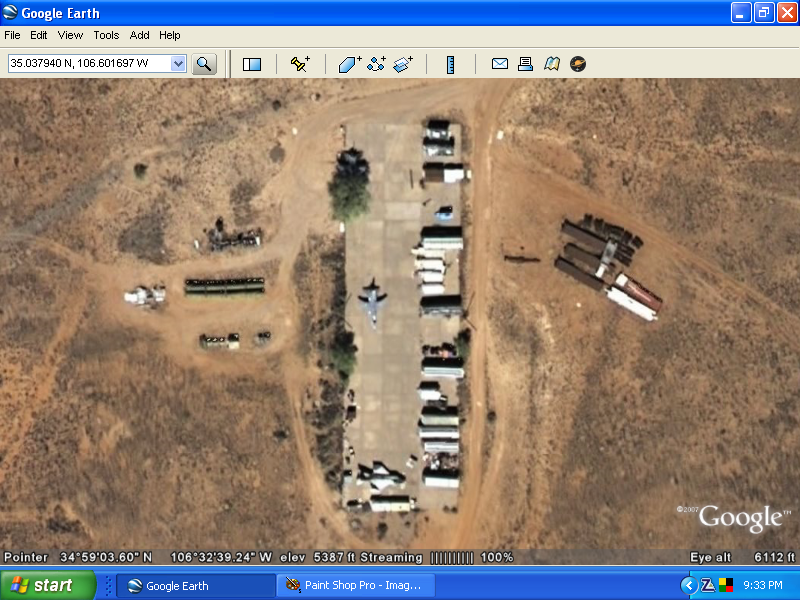800x600 pixels.
Task: Switch to Sky mode planet icon
Action: tap(578, 64)
